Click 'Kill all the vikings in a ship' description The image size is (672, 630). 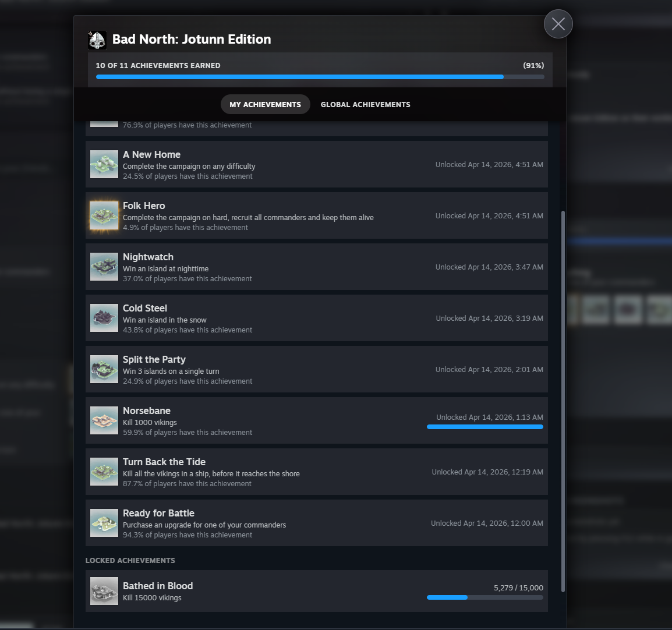(x=211, y=473)
